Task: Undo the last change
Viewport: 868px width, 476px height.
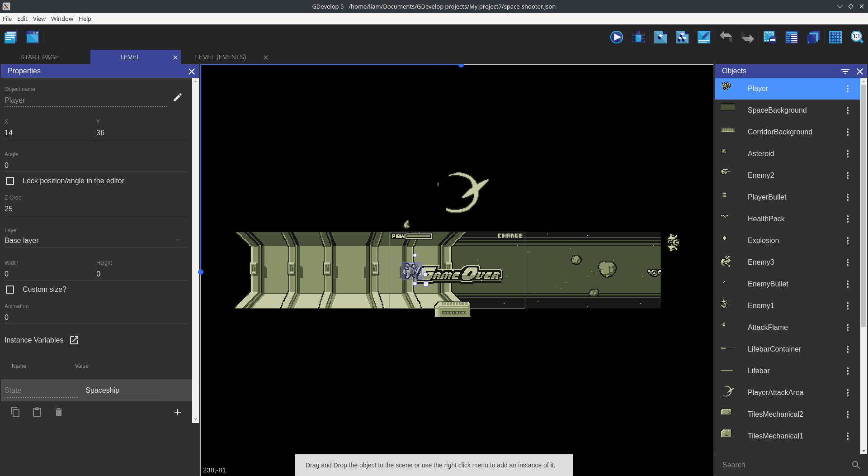Action: tap(726, 37)
